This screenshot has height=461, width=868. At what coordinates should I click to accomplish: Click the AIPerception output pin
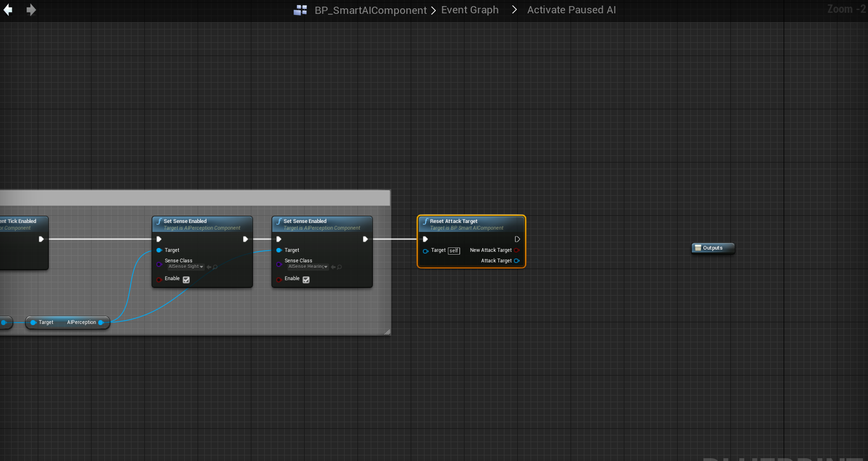coord(101,322)
